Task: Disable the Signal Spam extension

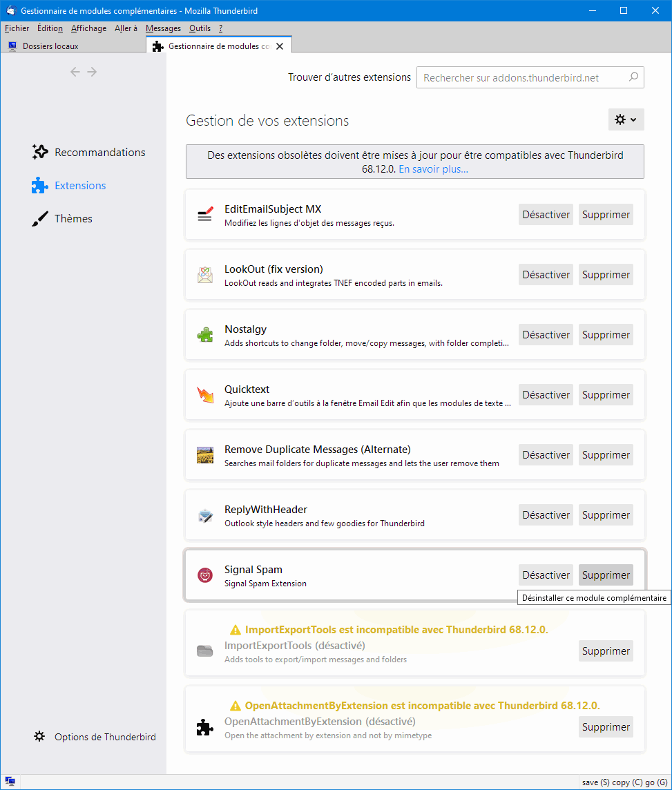Action: pos(546,575)
